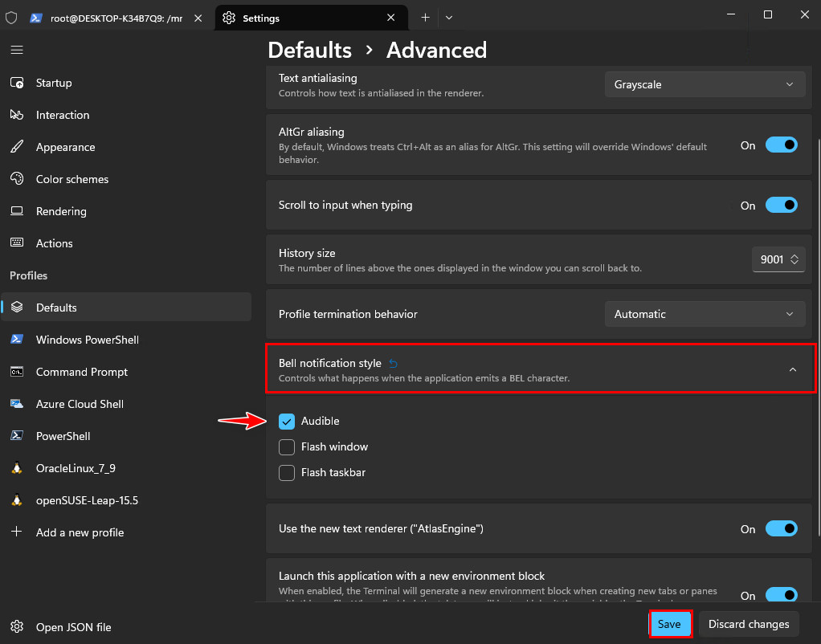Click the Windows PowerShell profile icon
821x644 pixels.
coord(17,340)
